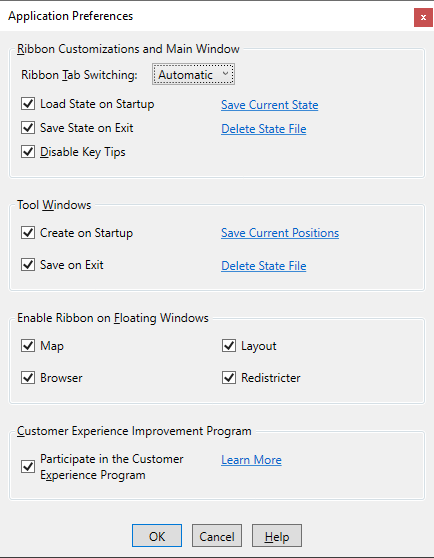Click Save Current State link

click(270, 105)
